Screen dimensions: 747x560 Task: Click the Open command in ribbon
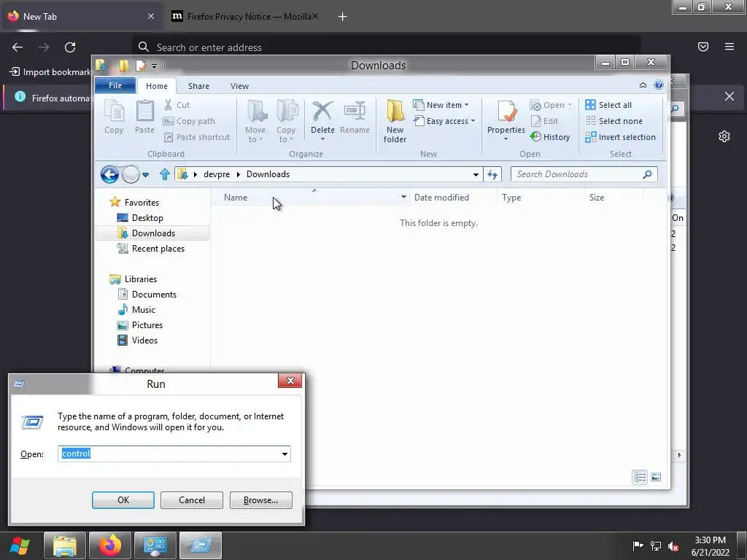(550, 105)
